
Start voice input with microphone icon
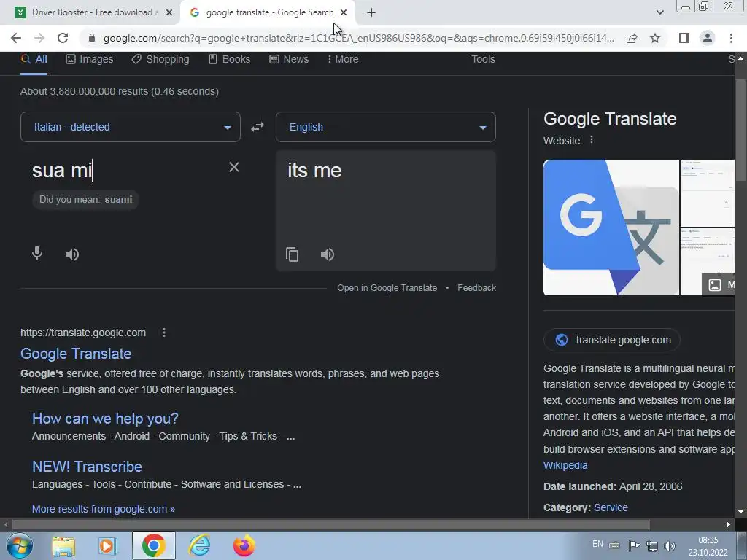click(x=37, y=253)
